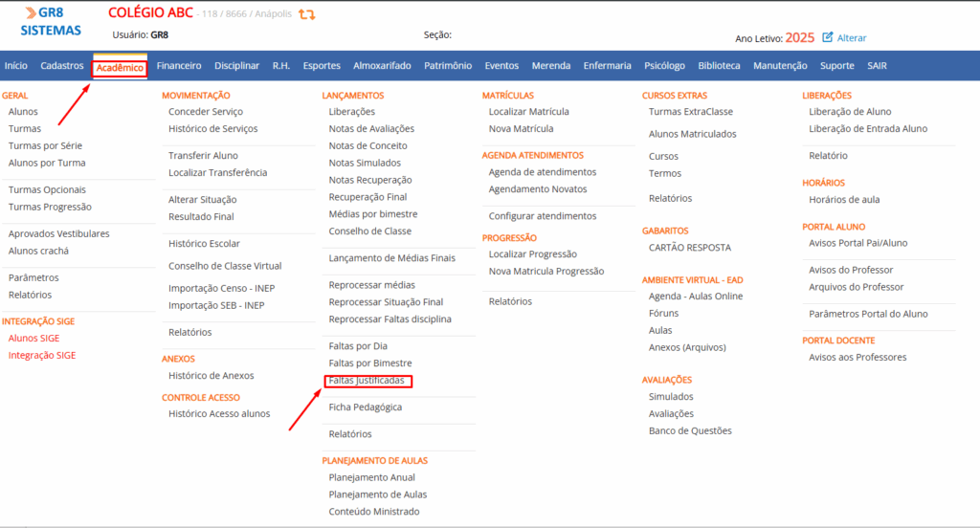
Task: Select Banco de Questões
Action: pos(690,431)
